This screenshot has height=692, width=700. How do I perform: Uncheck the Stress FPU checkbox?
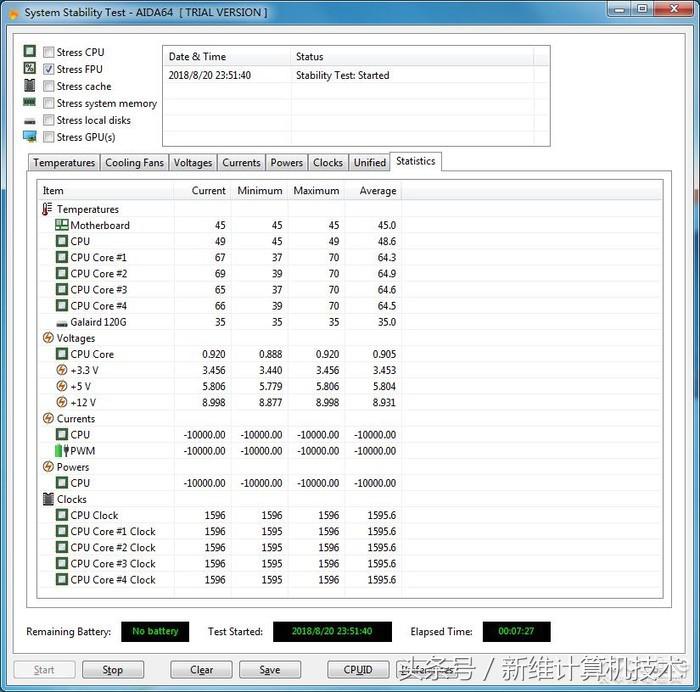pyautogui.click(x=49, y=69)
